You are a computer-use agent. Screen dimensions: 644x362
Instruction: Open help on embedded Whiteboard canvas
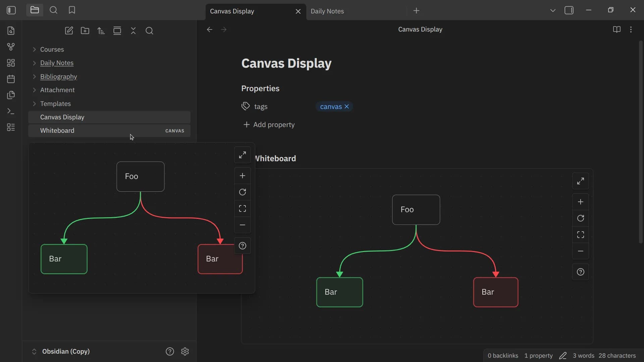tap(581, 272)
